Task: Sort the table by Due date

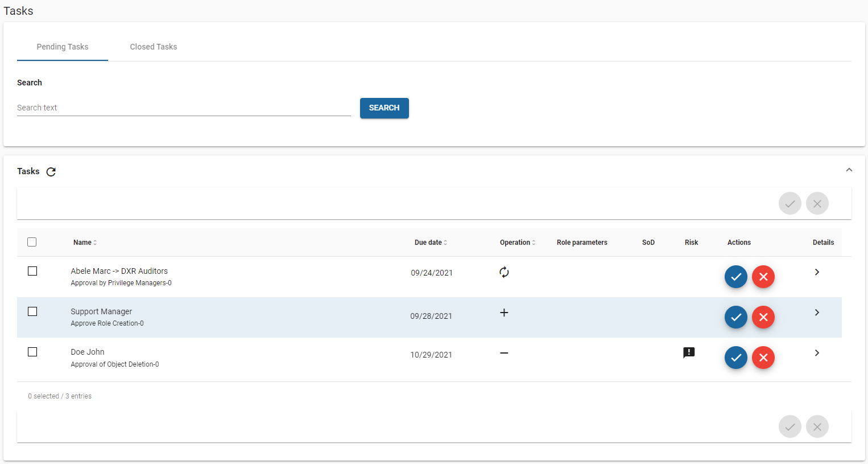Action: 431,243
